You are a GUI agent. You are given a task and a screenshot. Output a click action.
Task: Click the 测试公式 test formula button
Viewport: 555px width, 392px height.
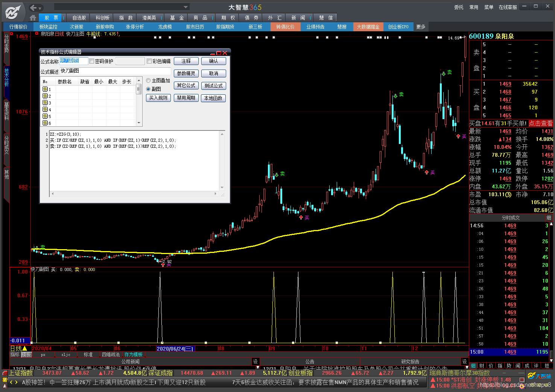pos(213,86)
